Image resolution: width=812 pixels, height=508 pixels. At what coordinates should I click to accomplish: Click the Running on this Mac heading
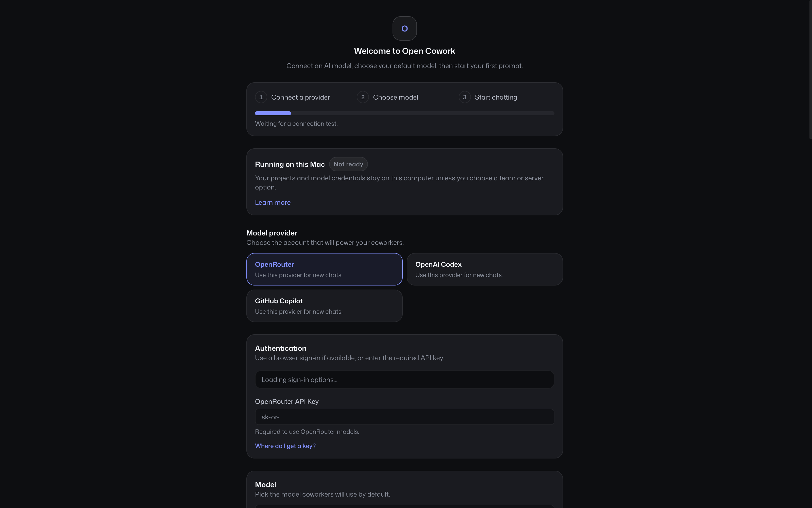tap(290, 164)
